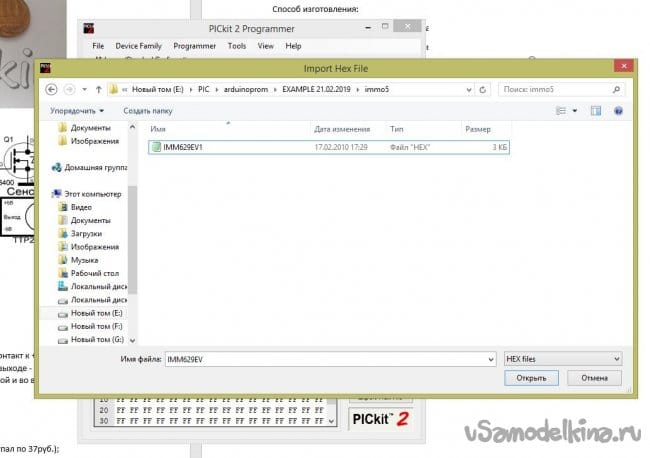Open the Упорядочить dropdown menu
This screenshot has height=458, width=650.
point(77,111)
